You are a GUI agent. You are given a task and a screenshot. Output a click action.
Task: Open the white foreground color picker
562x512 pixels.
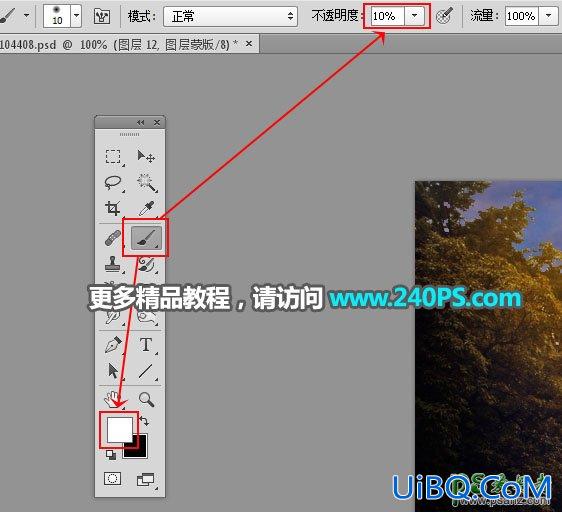(120, 430)
